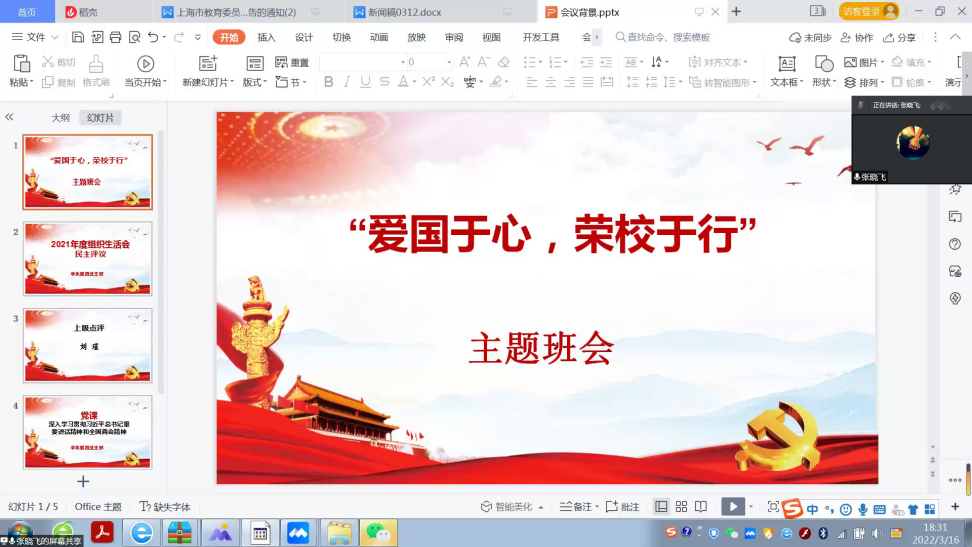Click the Save icon in quick access toolbar
The width and height of the screenshot is (972, 547).
[x=78, y=37]
